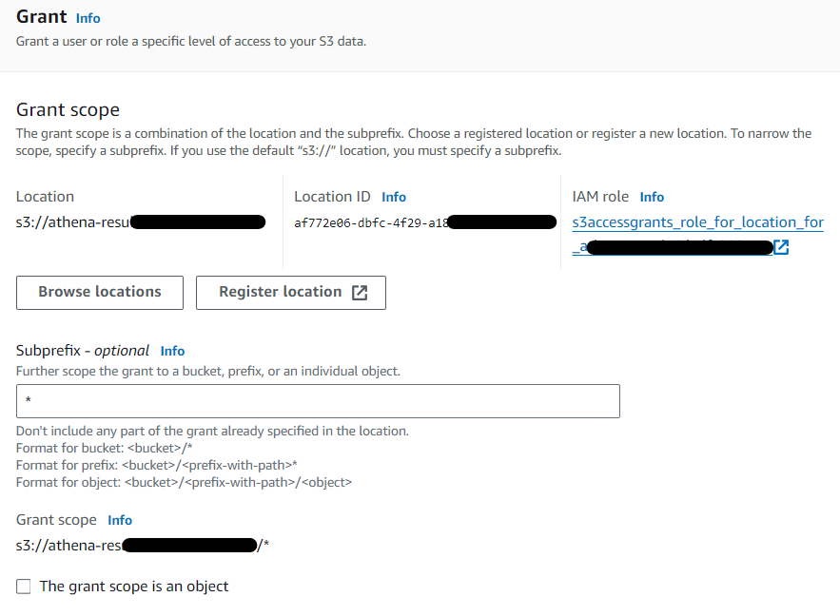The width and height of the screenshot is (840, 616).
Task: Click 'Format for prefix' hint text
Action: 156,465
